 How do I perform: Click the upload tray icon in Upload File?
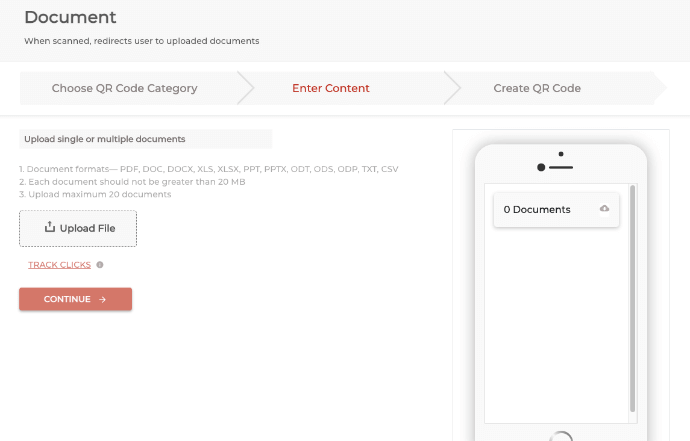click(50, 227)
